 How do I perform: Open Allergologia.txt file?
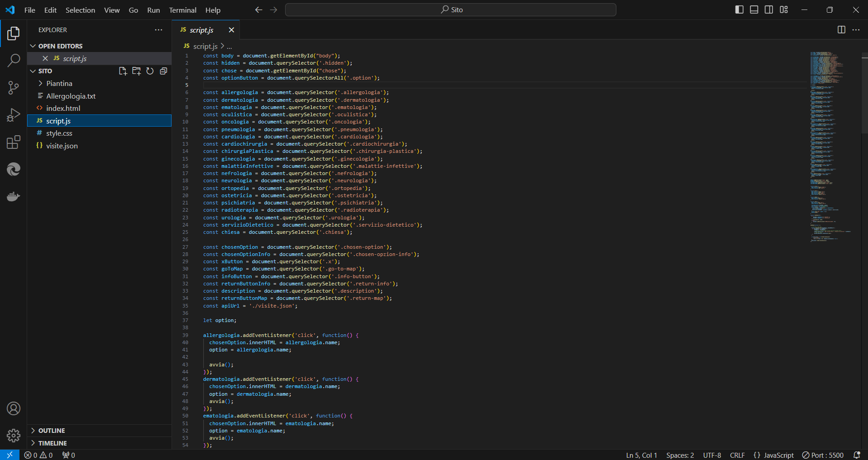[100, 96]
